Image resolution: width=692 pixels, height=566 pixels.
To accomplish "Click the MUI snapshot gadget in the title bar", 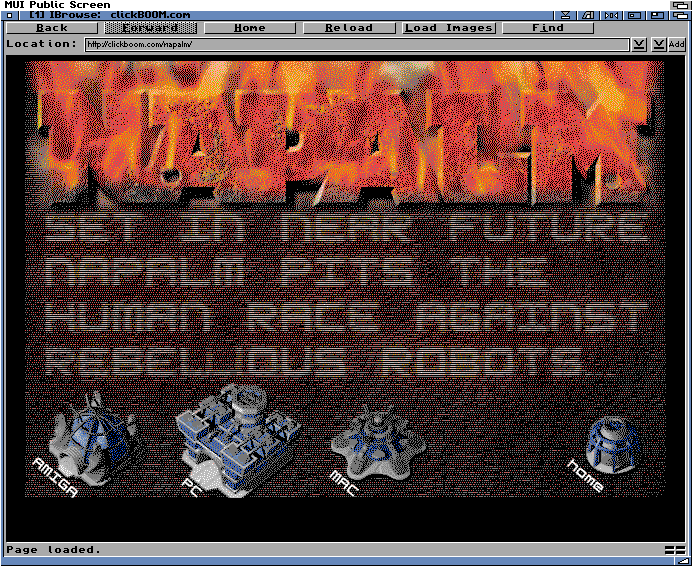I will point(588,15).
